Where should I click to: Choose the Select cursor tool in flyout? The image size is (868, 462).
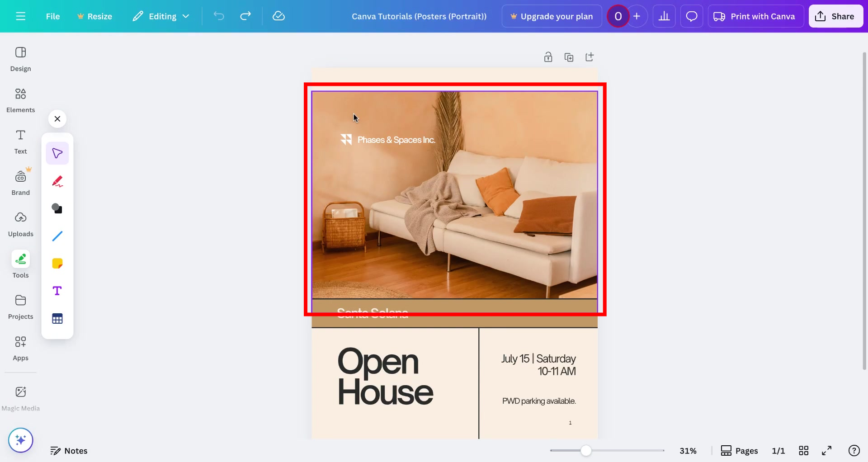pos(57,153)
